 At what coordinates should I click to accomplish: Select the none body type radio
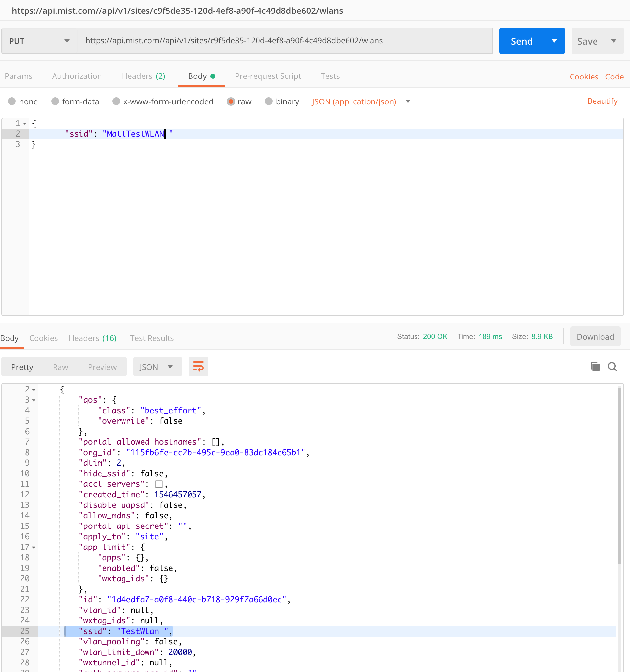(x=12, y=101)
